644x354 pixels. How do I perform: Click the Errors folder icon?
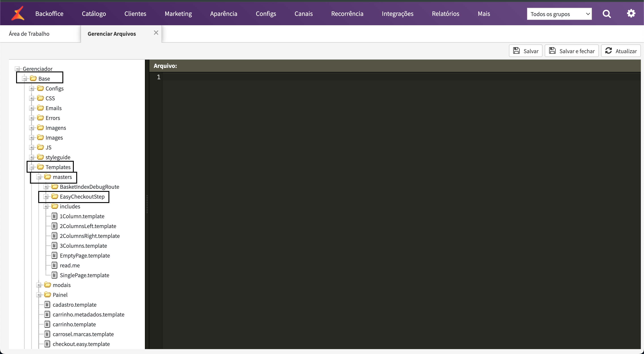click(40, 117)
